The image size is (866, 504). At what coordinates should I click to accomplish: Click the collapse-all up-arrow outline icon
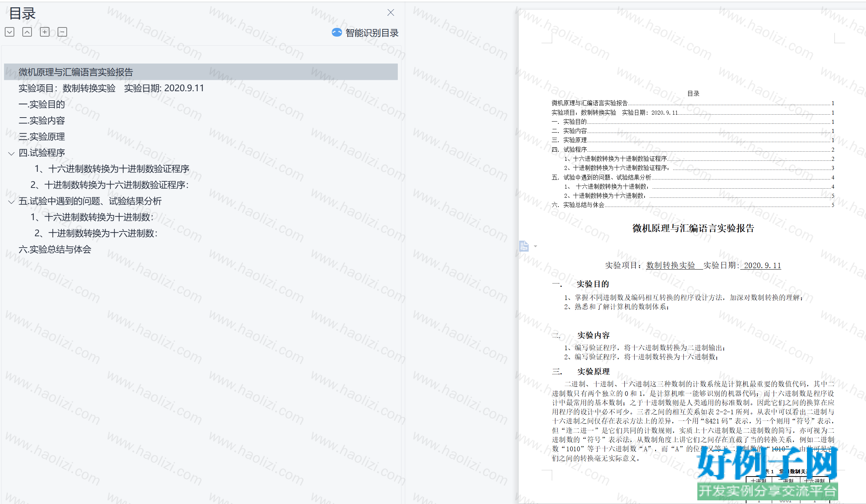point(27,32)
